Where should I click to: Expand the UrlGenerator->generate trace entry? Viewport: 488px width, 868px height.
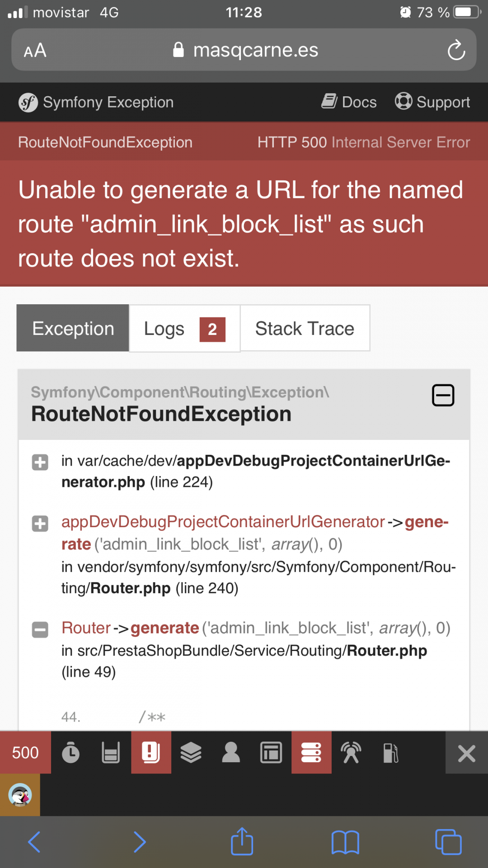tap(40, 524)
